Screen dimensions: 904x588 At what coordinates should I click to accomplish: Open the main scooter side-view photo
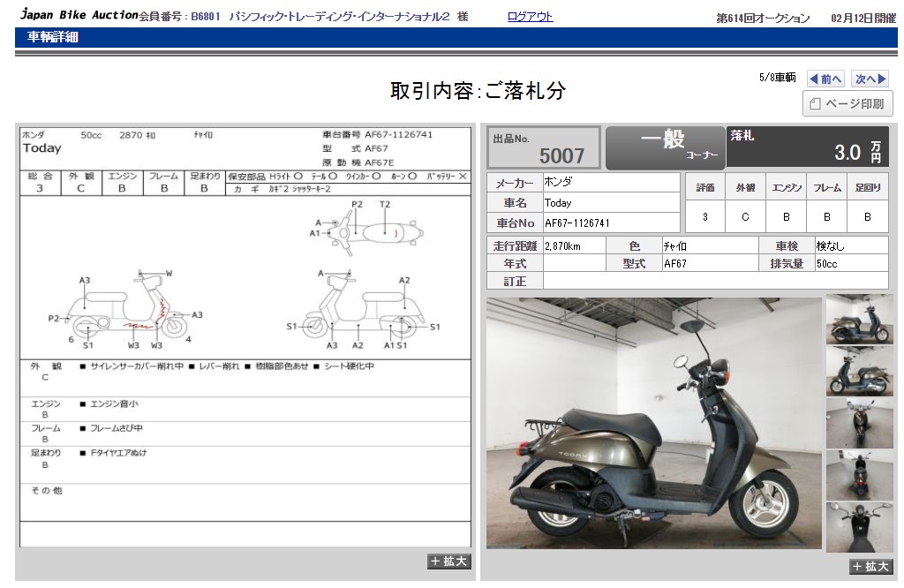pyautogui.click(x=654, y=423)
